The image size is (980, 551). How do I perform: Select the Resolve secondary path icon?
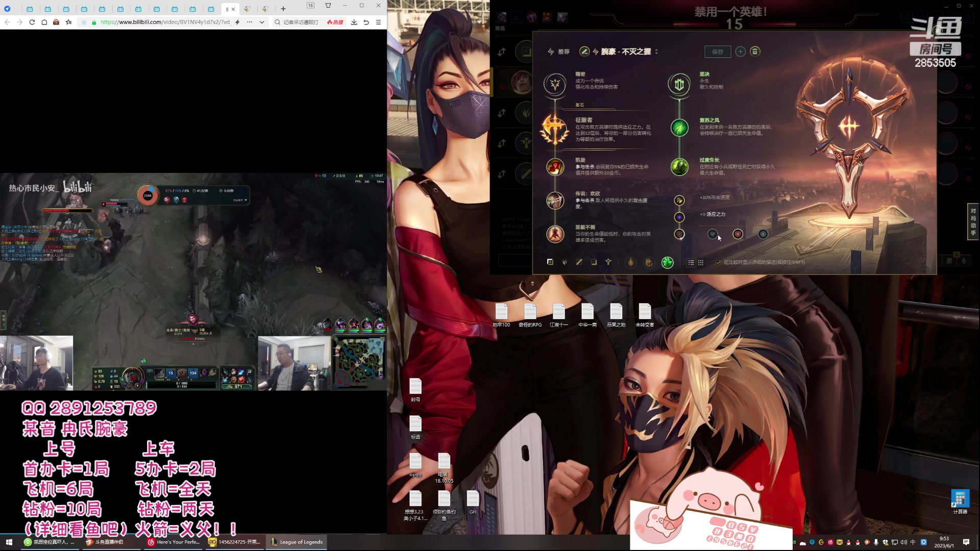tap(679, 84)
